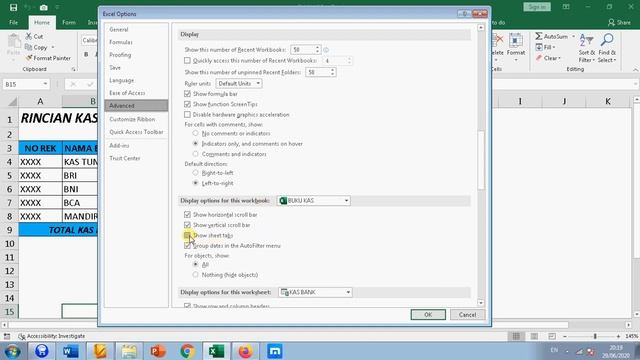The height and width of the screenshot is (360, 640).
Task: Click the AutoSum sigma icon
Action: pos(539,36)
